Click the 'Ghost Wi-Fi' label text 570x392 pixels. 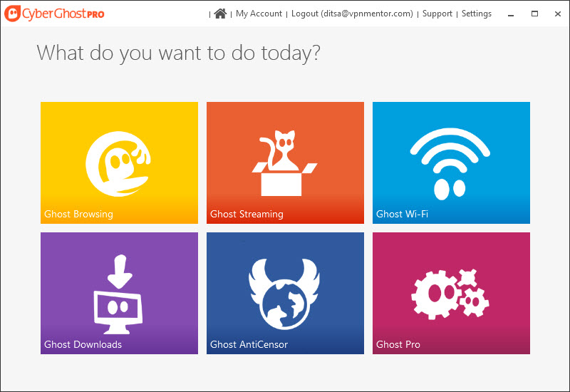(x=402, y=214)
